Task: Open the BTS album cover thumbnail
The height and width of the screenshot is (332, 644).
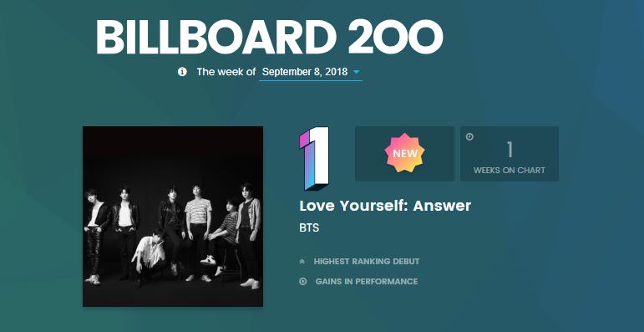Action: click(173, 217)
